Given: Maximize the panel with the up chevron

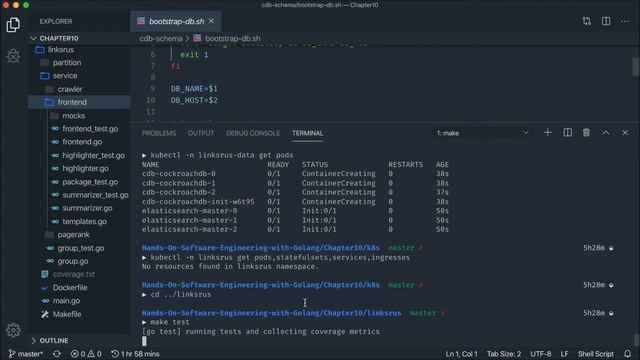Looking at the screenshot, I should point(606,133).
